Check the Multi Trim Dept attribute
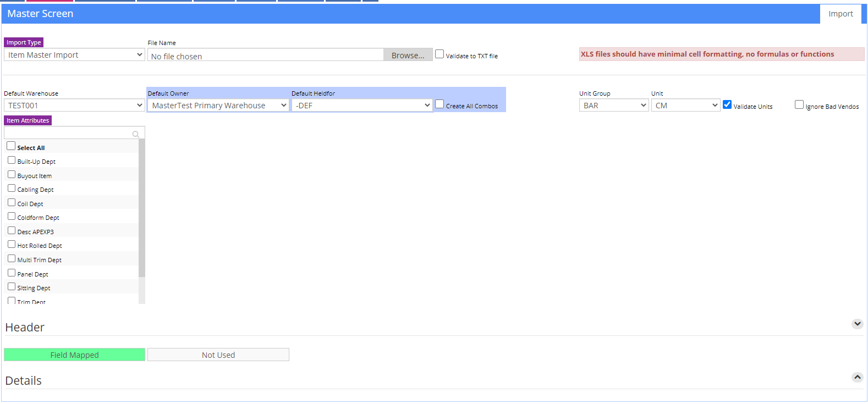This screenshot has height=404, width=868. click(12, 258)
